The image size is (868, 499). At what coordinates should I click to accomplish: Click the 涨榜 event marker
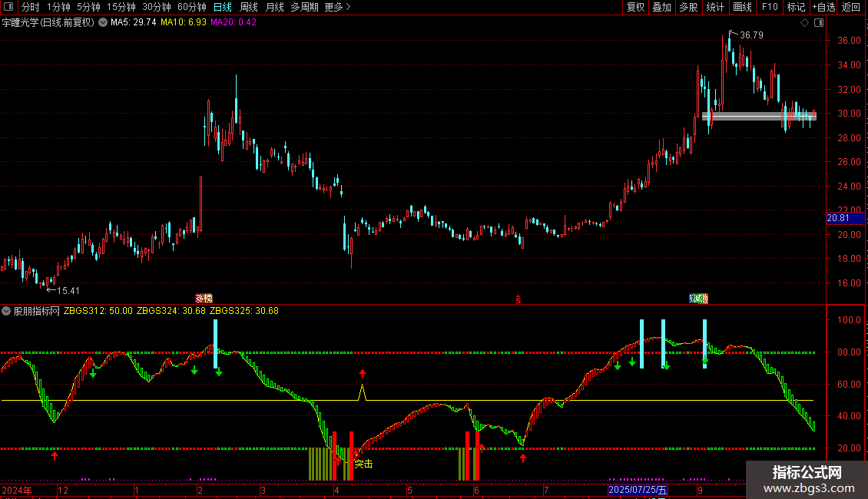204,299
